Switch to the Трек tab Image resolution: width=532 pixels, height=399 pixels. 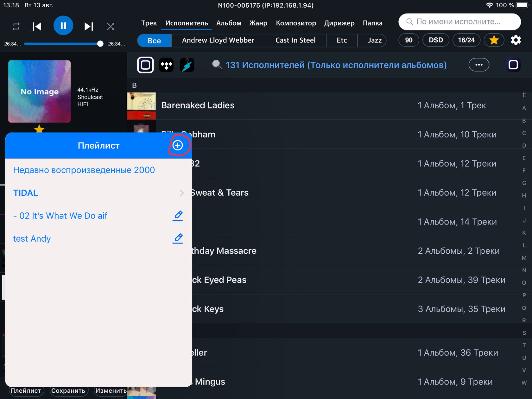click(149, 23)
